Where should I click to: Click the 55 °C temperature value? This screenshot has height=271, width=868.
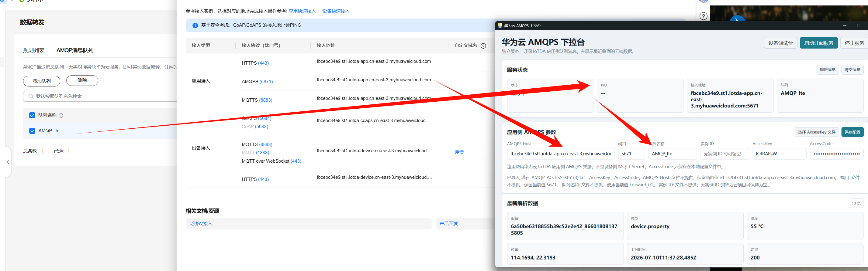tap(757, 227)
